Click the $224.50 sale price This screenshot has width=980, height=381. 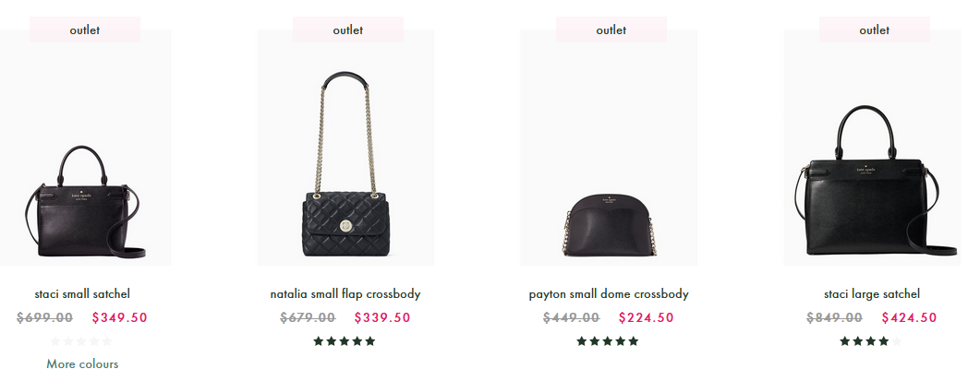[647, 317]
